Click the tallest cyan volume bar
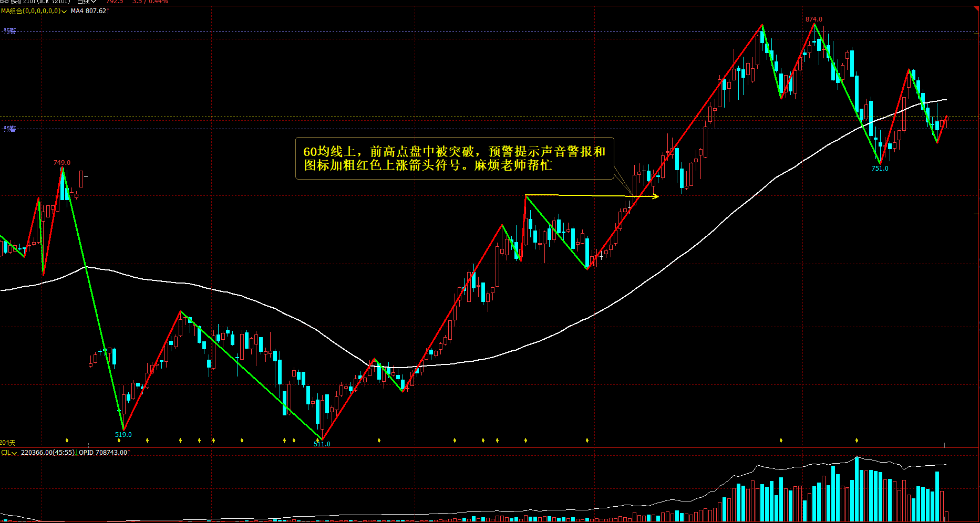 (x=857, y=489)
